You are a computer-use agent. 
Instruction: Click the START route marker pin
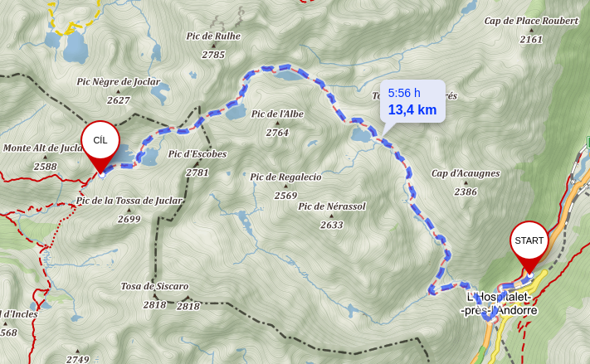click(x=529, y=245)
